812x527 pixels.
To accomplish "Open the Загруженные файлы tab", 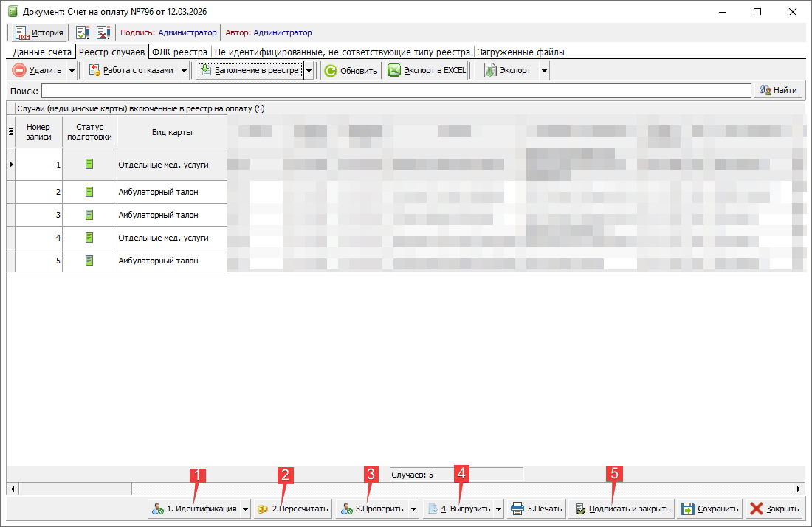I will coord(520,52).
